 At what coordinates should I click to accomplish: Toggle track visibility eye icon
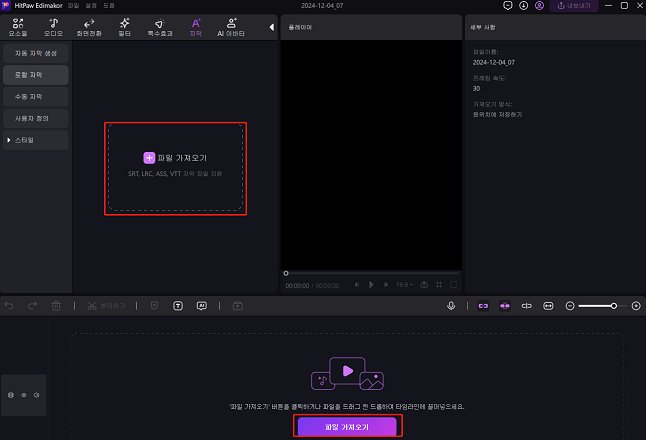pyautogui.click(x=24, y=395)
